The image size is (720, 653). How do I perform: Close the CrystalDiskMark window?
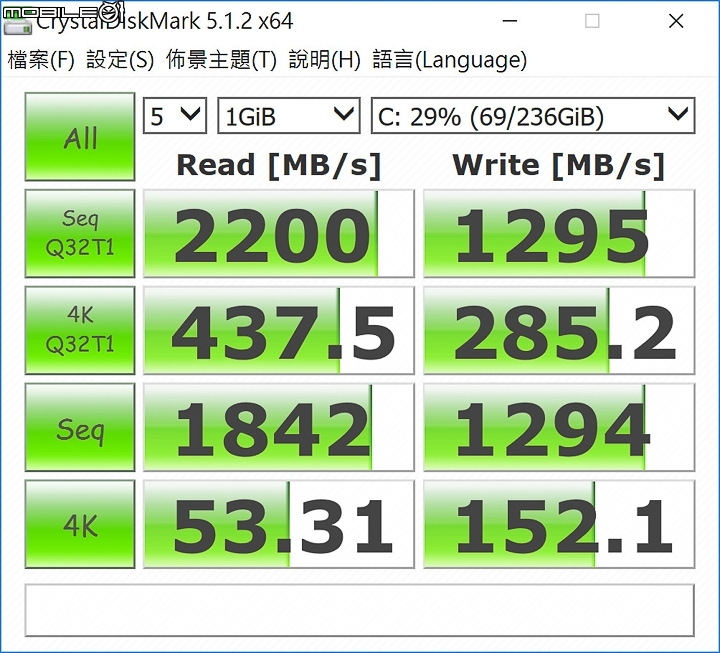tap(676, 21)
